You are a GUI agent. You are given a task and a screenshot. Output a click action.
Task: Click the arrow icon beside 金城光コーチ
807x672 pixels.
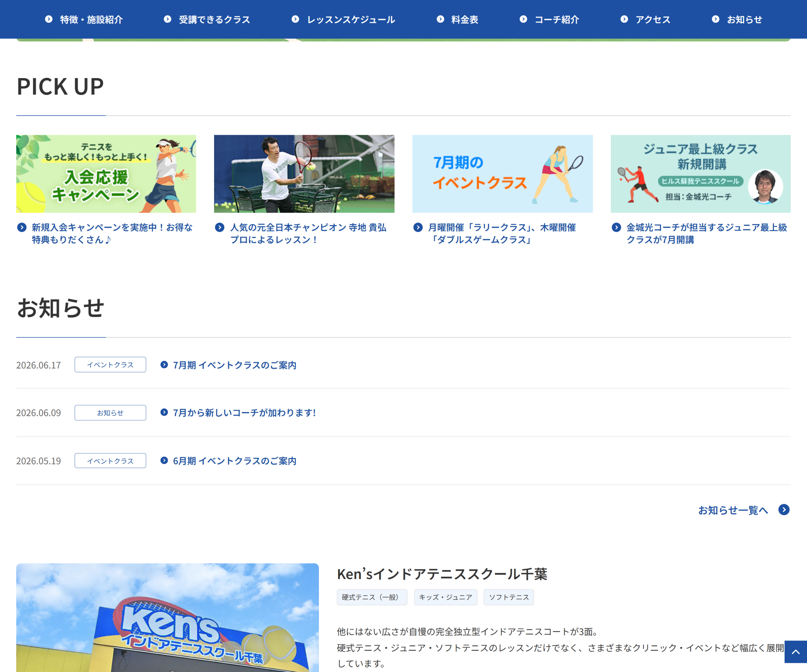616,227
